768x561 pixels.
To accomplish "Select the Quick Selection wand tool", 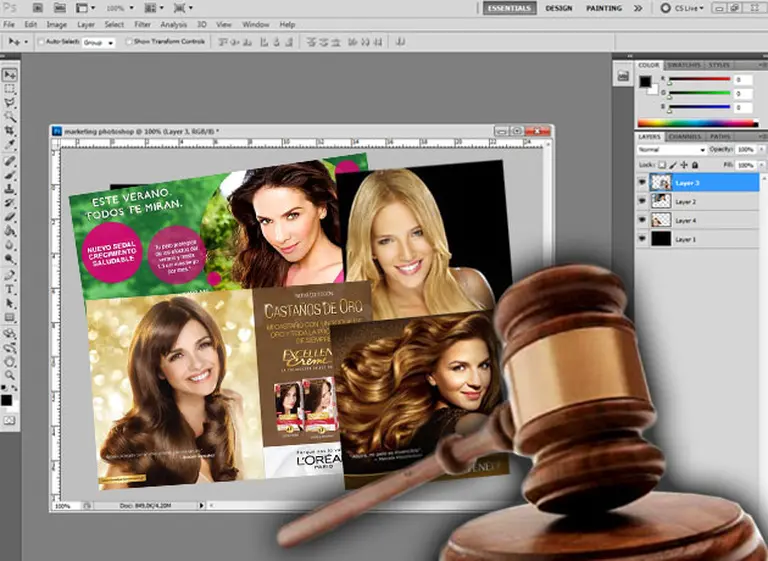I will [10, 117].
